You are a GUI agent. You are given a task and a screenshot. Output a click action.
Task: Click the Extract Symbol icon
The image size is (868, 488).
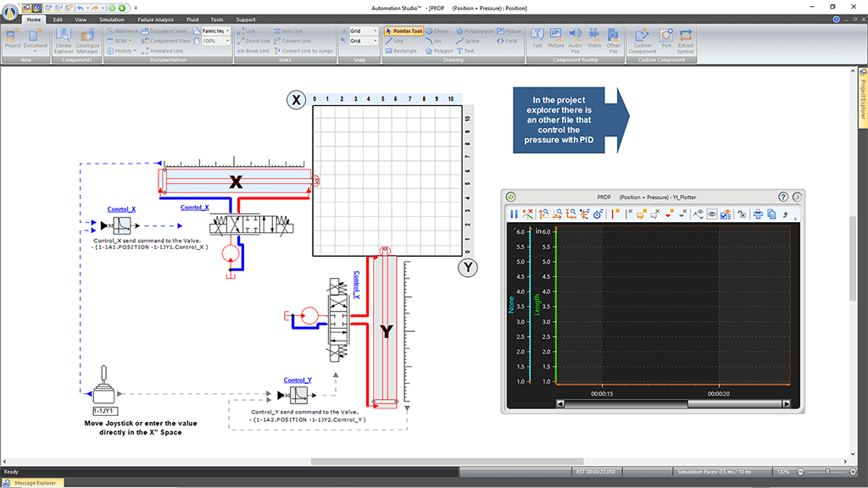[x=686, y=37]
